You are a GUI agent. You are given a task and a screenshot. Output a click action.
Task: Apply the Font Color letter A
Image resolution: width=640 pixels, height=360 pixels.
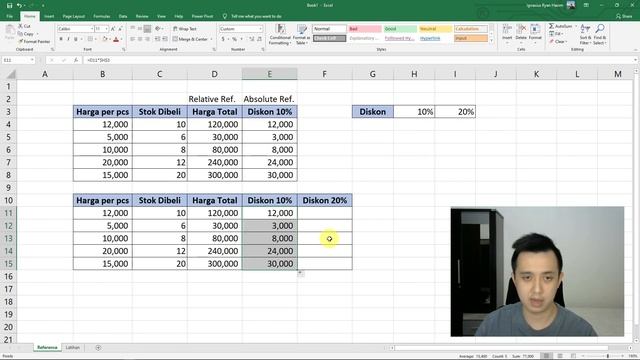116,39
